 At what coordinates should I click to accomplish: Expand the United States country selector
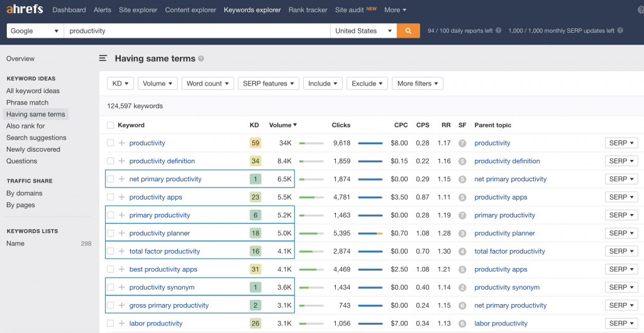(363, 31)
